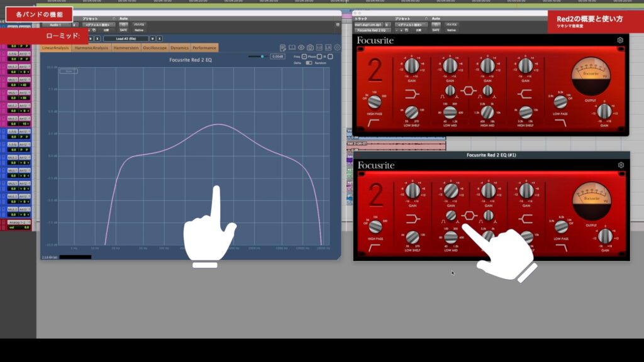Click the LOW MID Q knob in the top Focusrite window

click(x=450, y=90)
